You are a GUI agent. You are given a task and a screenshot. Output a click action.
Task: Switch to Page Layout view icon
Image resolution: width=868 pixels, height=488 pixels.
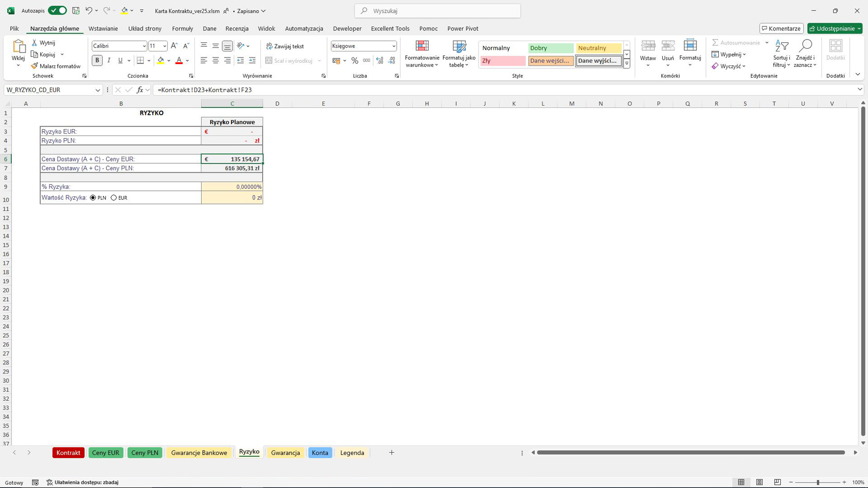(759, 482)
